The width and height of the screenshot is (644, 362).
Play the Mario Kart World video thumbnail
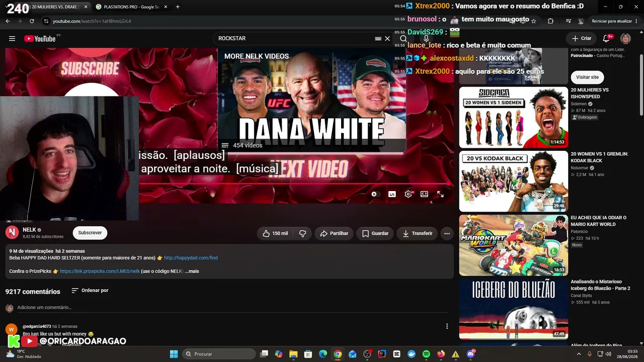[514, 245]
